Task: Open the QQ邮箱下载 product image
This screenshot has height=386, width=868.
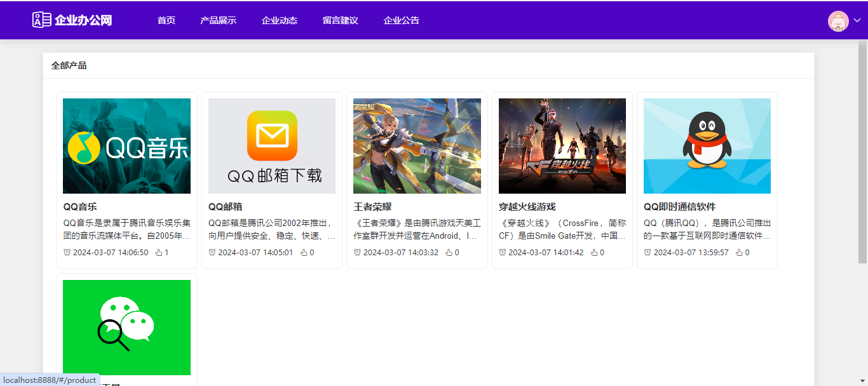Action: (272, 146)
